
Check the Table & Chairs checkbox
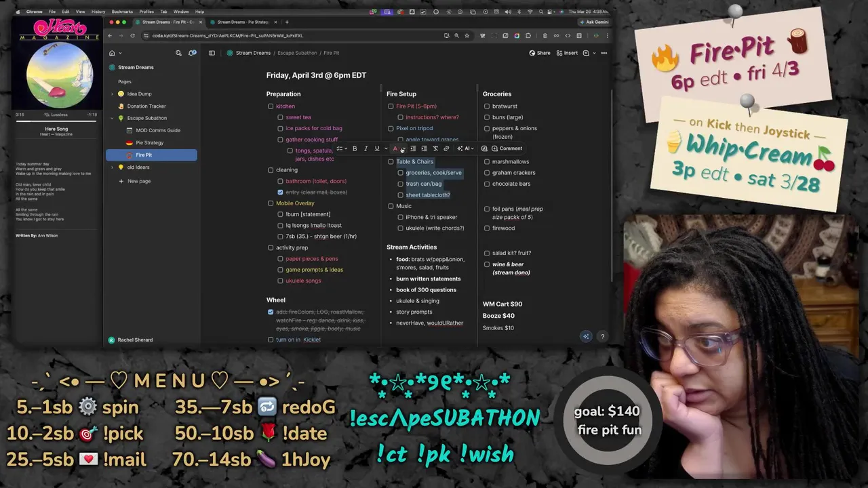[x=391, y=162]
